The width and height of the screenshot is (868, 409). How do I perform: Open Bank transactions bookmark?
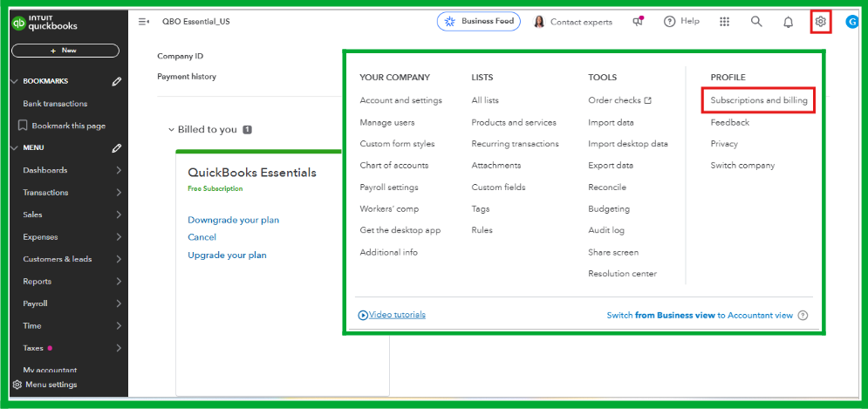click(x=55, y=104)
